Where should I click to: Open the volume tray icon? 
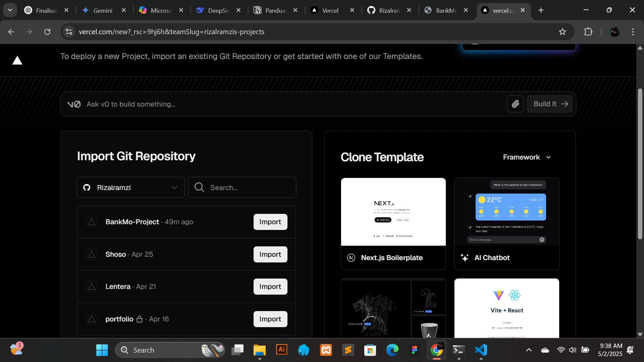point(573,350)
